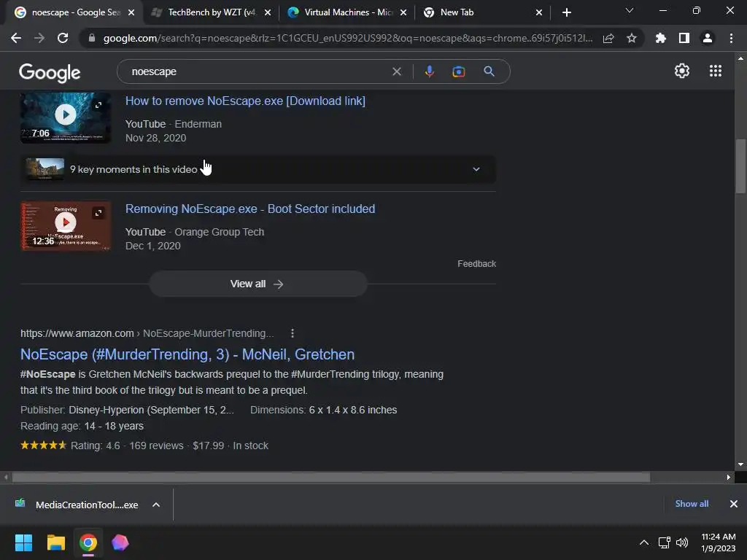View site information lock icon
747x560 pixels.
[x=91, y=38]
